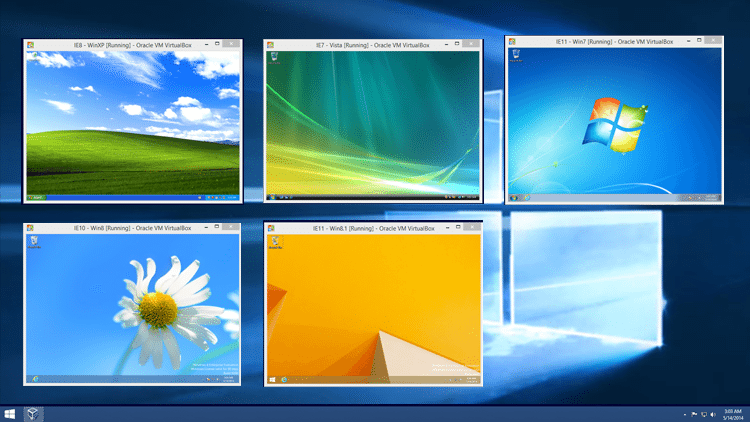
Task: Open Recycle Bin in the Vista VM
Action: coord(274,59)
